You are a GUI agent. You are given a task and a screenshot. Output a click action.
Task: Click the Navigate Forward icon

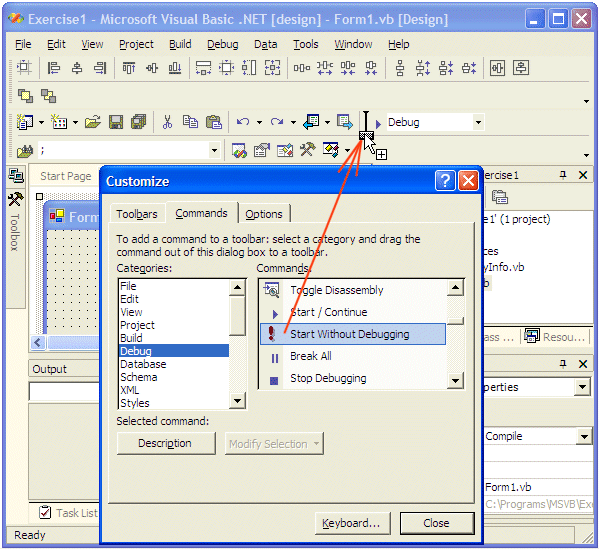345,122
